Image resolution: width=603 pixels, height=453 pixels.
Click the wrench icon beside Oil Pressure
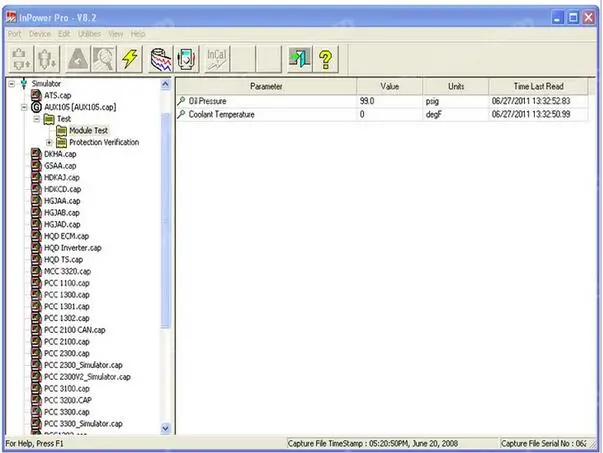181,101
